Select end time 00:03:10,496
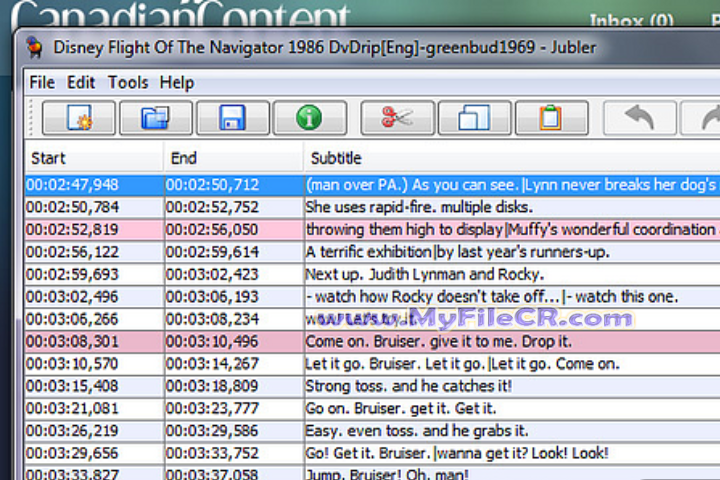 click(212, 341)
